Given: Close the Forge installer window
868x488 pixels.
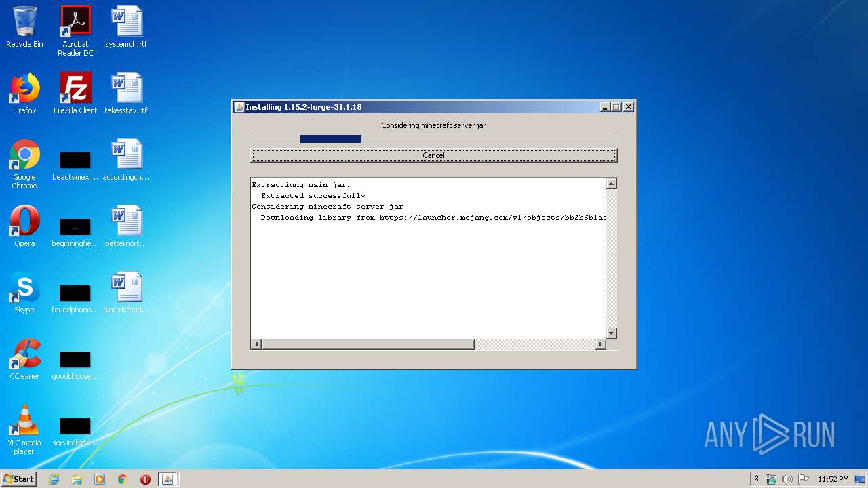Looking at the screenshot, I should coord(629,107).
